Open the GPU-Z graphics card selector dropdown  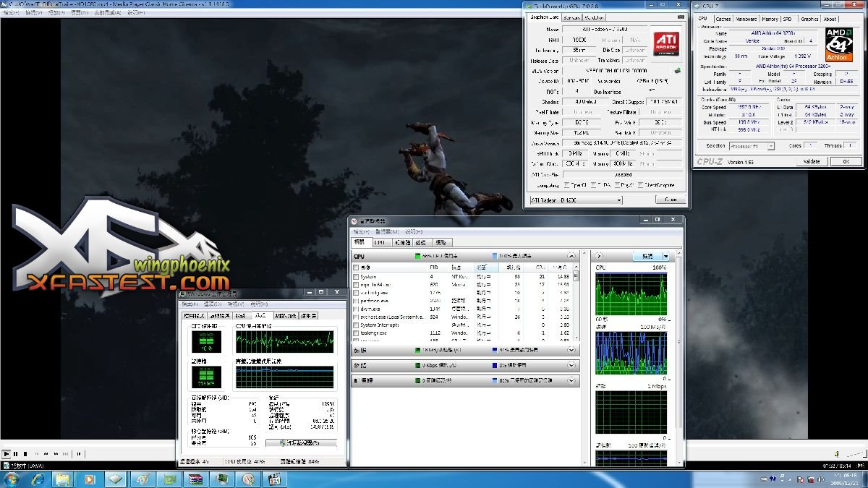click(575, 200)
